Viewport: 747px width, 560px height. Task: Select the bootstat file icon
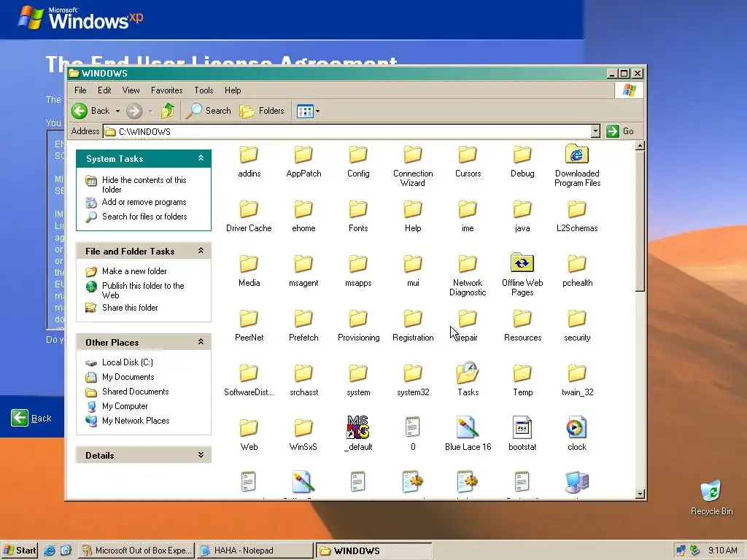point(522,427)
